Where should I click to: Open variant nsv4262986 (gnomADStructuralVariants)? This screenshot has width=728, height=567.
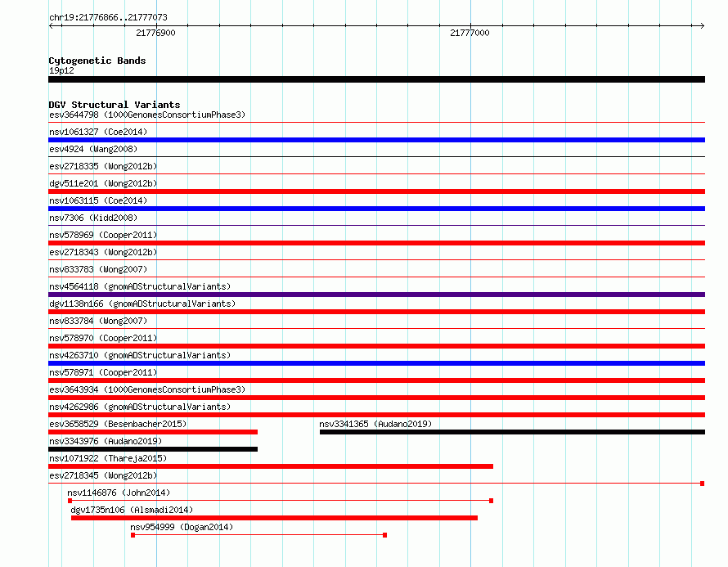click(140, 407)
